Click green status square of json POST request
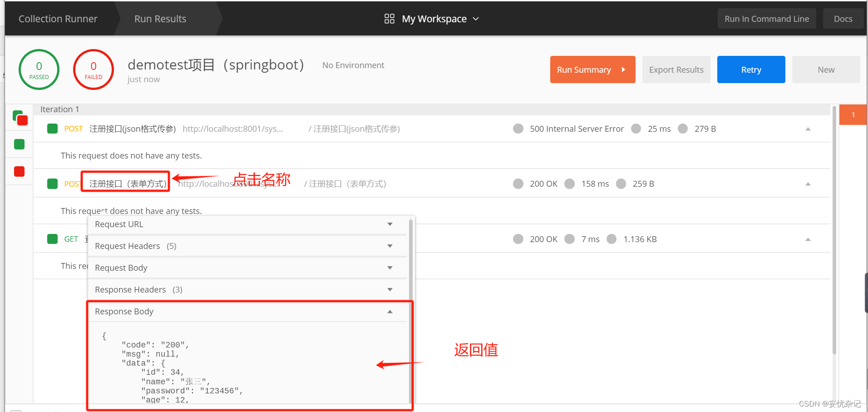 coord(53,129)
